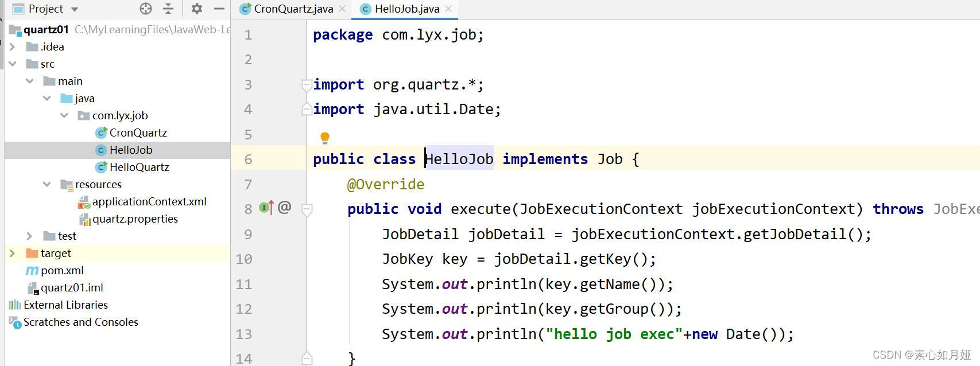The width and height of the screenshot is (980, 366).
Task: Open applicationContext.xml file
Action: pos(149,201)
